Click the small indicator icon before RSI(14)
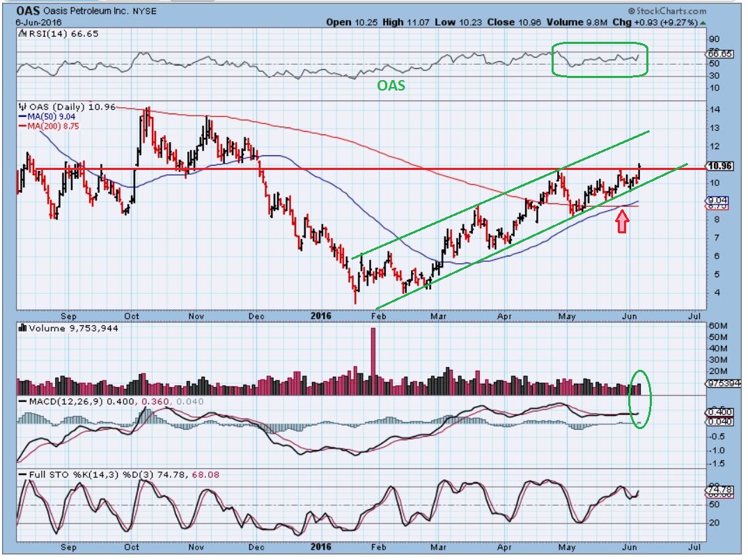Screen dimensions: 748x560 (22, 33)
